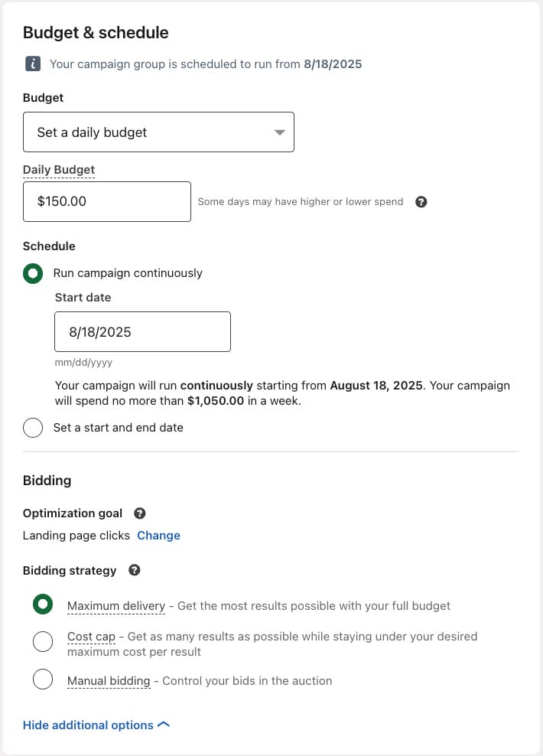Click the underlined 'Maximum delivery' text

[x=116, y=605]
